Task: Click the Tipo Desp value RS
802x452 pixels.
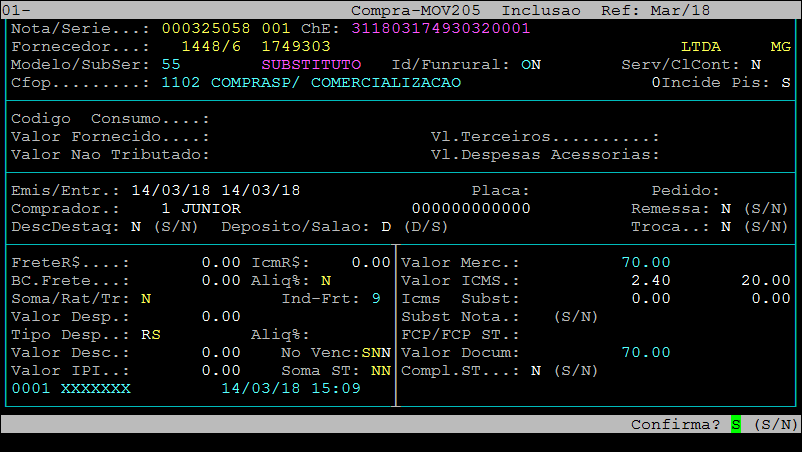Action: (x=151, y=334)
